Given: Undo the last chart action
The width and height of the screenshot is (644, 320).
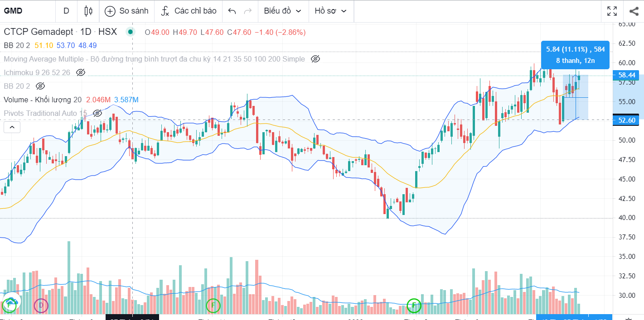Looking at the screenshot, I should point(232,11).
